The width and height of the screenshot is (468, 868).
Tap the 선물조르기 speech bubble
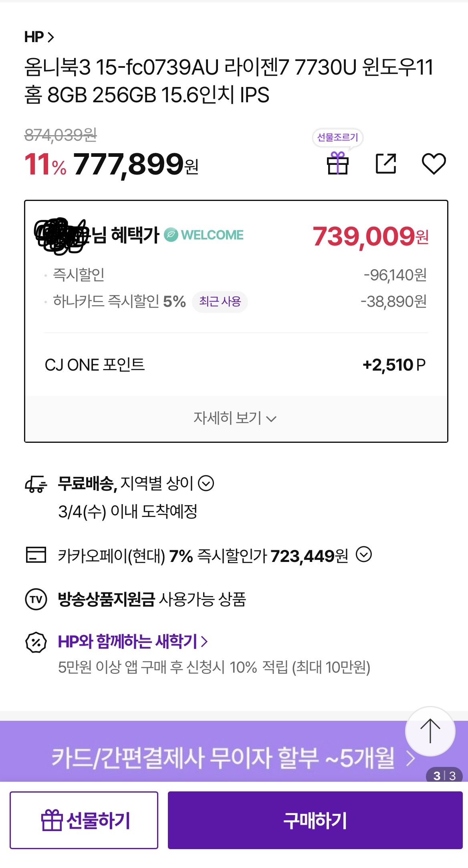(x=338, y=138)
